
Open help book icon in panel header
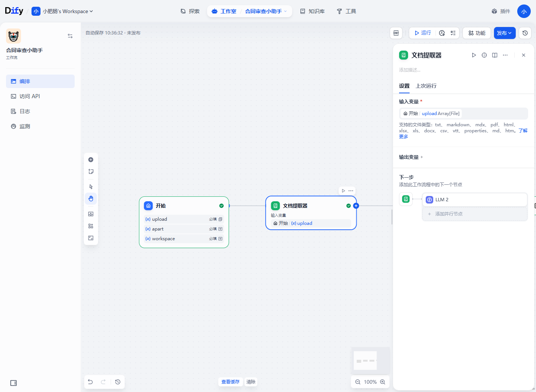tap(495, 55)
